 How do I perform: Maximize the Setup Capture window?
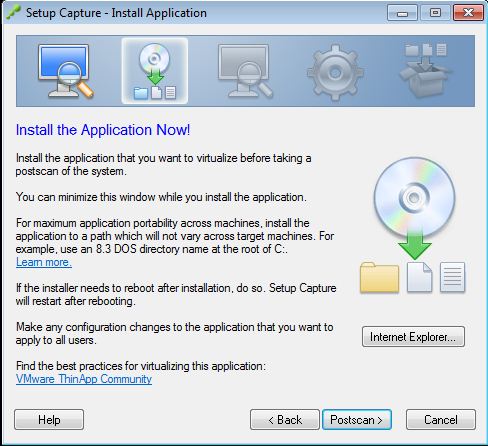click(435, 13)
